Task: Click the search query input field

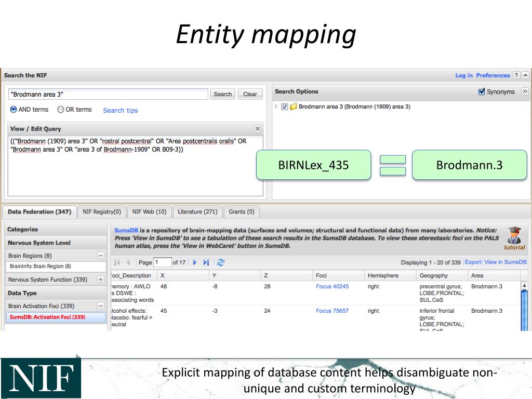Action: [108, 94]
